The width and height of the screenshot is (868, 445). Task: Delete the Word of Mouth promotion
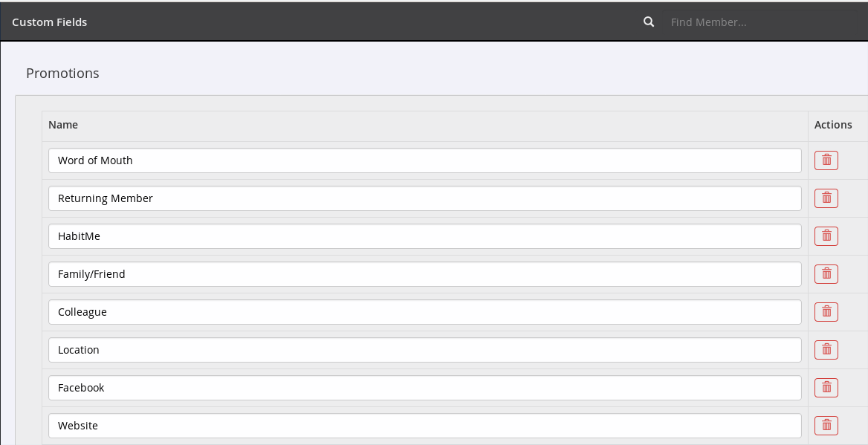[826, 160]
